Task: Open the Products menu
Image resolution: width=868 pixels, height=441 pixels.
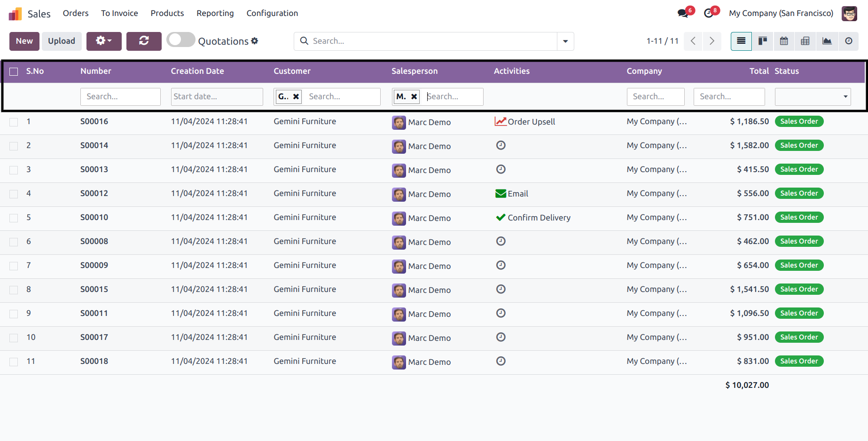Action: point(167,13)
